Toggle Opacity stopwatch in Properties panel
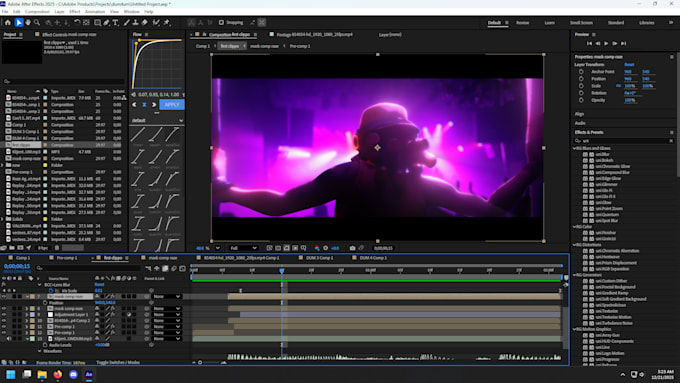The width and height of the screenshot is (680, 383). click(x=581, y=100)
